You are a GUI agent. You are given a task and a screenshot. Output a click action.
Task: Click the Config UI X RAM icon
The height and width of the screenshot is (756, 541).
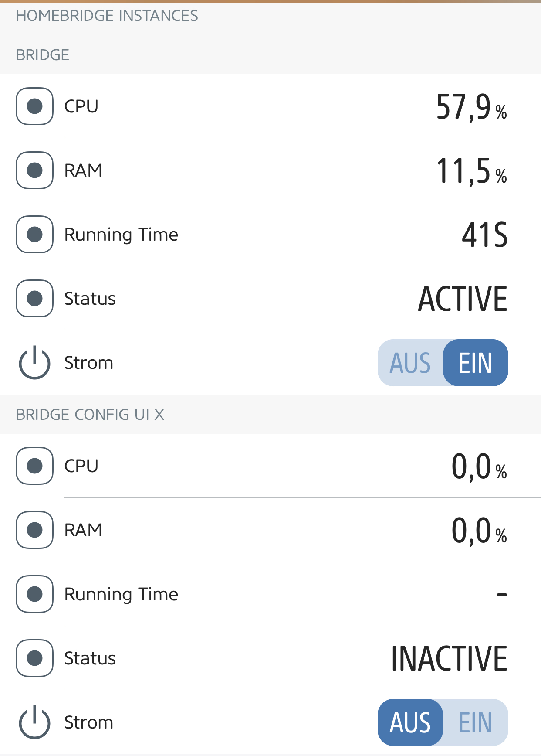point(34,530)
